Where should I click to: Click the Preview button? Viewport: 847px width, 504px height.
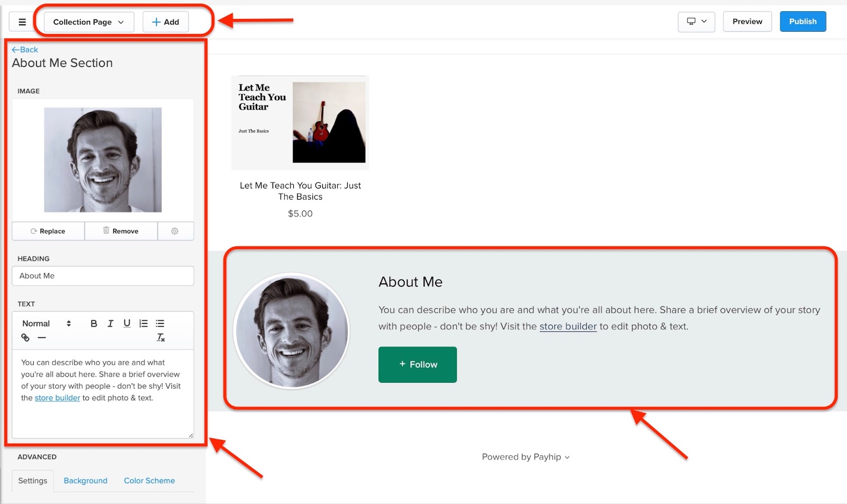(x=747, y=22)
